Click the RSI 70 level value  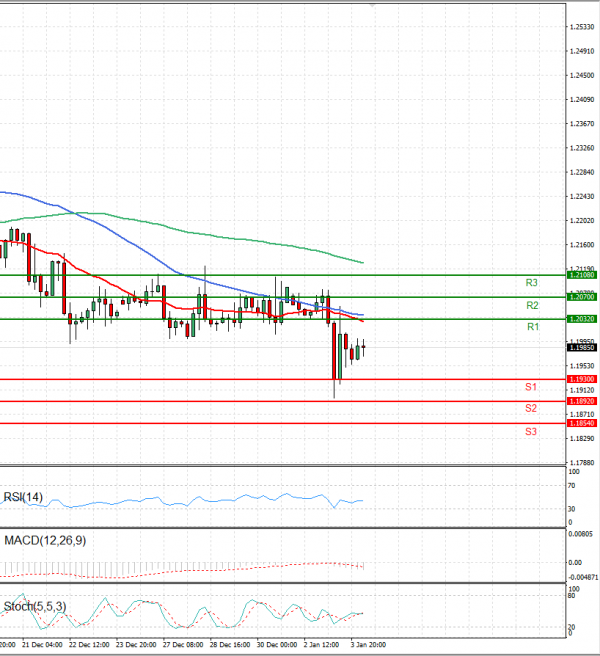(572, 486)
